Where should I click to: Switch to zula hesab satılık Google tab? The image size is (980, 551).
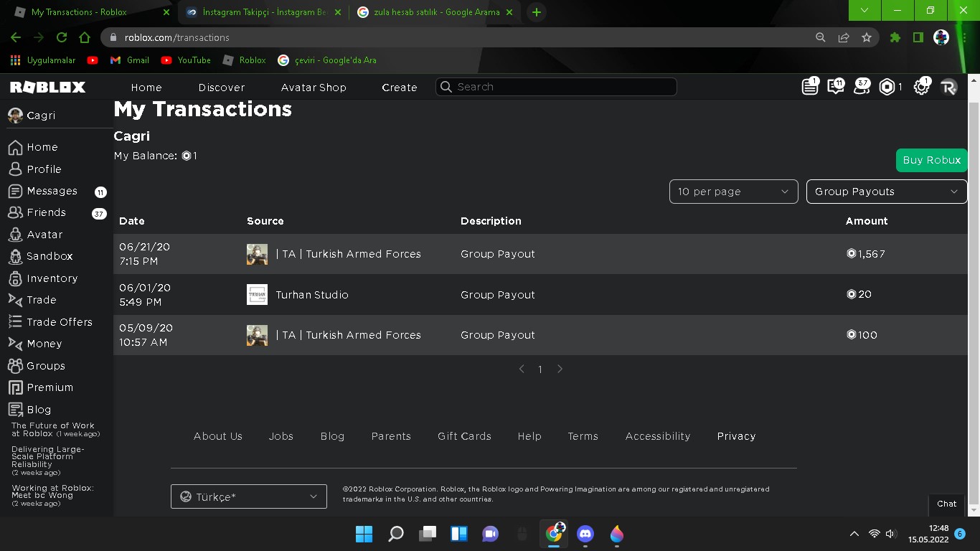tap(436, 12)
